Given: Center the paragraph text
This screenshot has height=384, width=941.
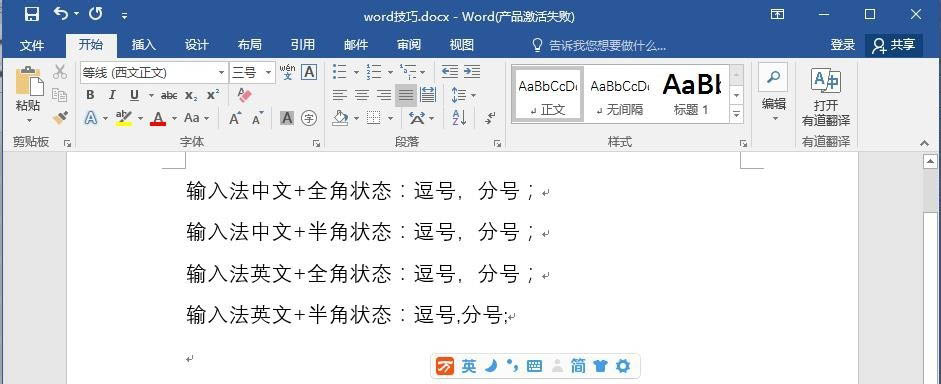Looking at the screenshot, I should tap(362, 95).
